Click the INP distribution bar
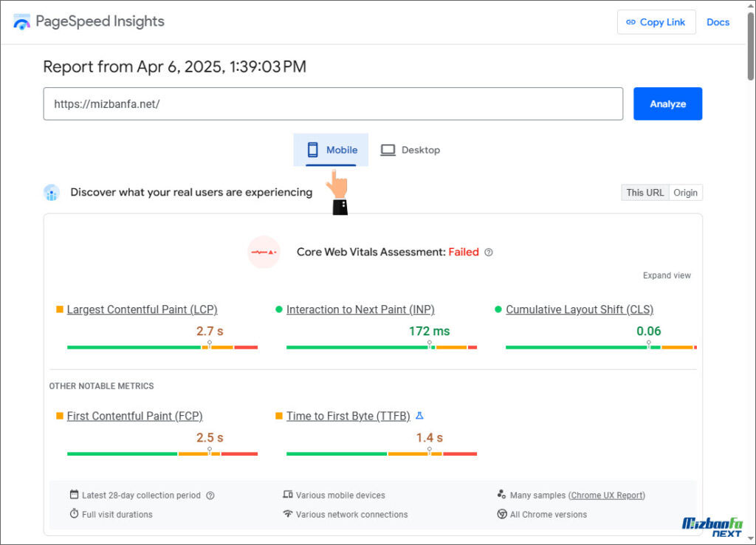Screen dimensions: 756x545 [x=382, y=347]
